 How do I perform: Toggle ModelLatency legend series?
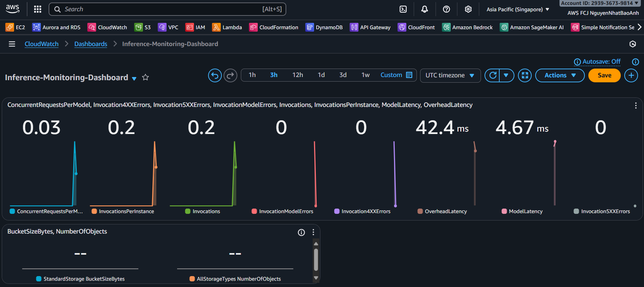522,211
